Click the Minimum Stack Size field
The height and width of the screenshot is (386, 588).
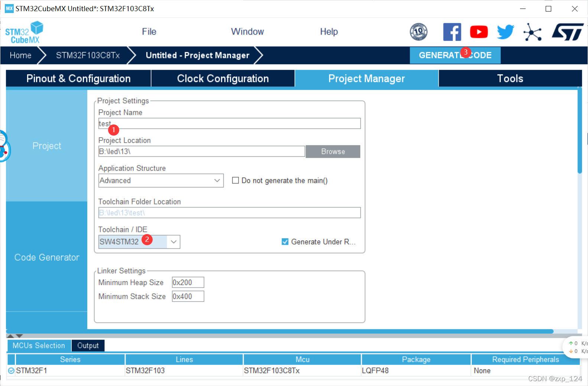click(188, 296)
